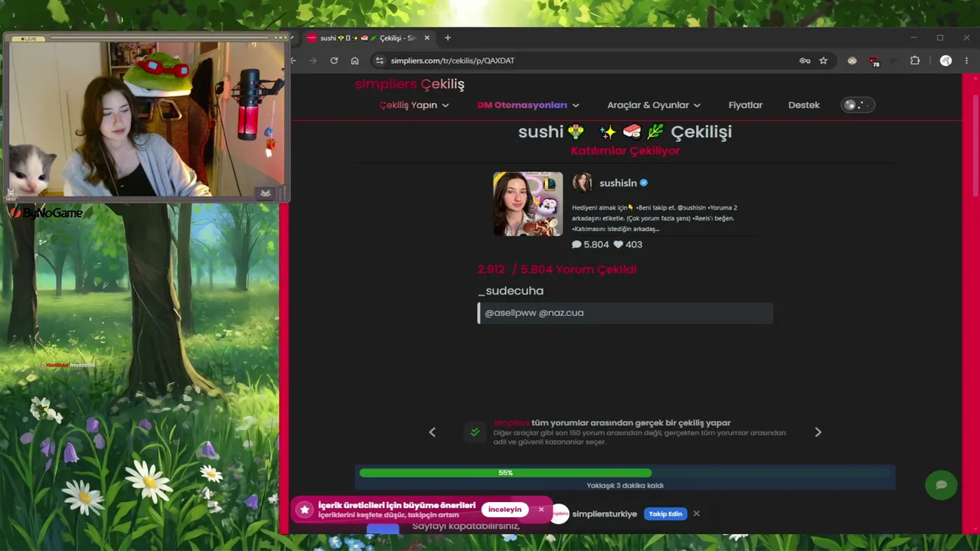Screen dimensions: 980x551
Task: Click the drawn username _sudecuha
Action: click(511, 291)
